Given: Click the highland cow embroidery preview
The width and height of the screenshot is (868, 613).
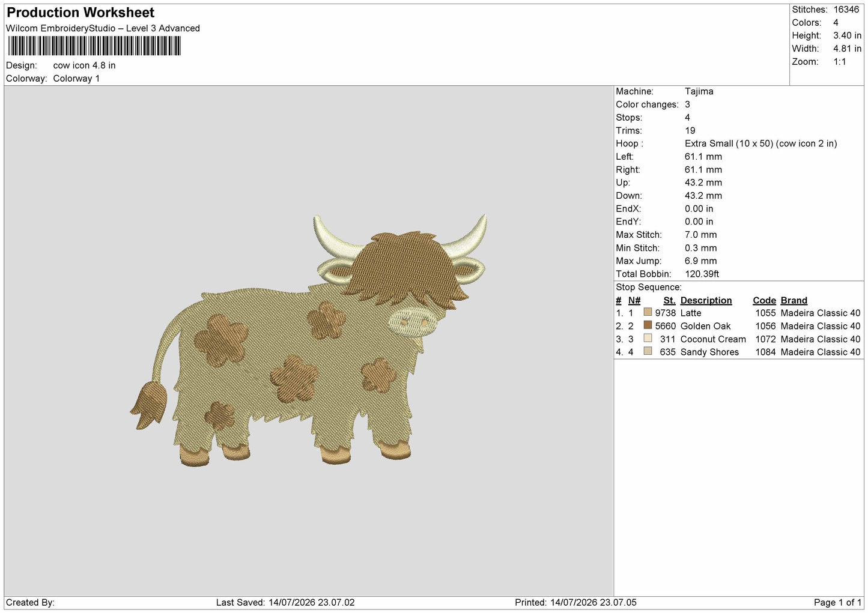Looking at the screenshot, I should (309, 339).
